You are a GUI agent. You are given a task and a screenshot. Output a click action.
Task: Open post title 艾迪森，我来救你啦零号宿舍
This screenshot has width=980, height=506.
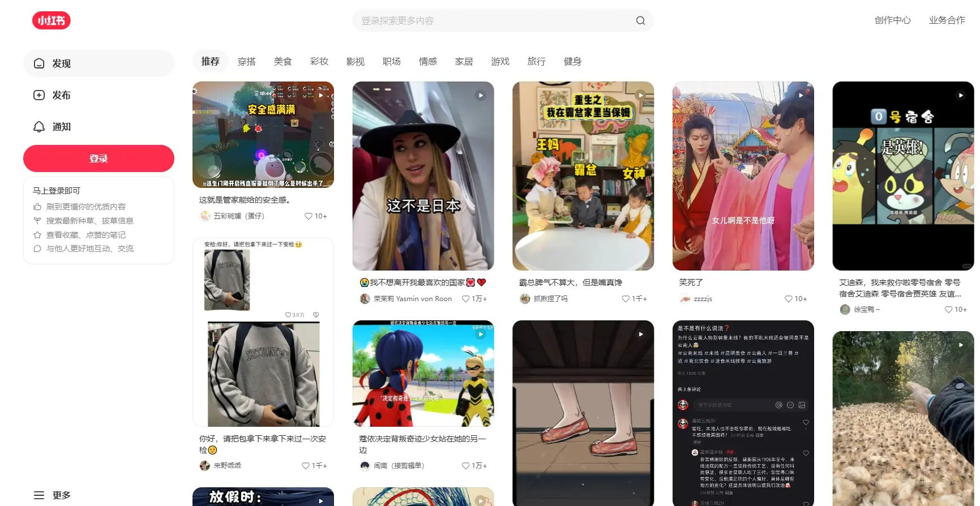[x=900, y=288]
